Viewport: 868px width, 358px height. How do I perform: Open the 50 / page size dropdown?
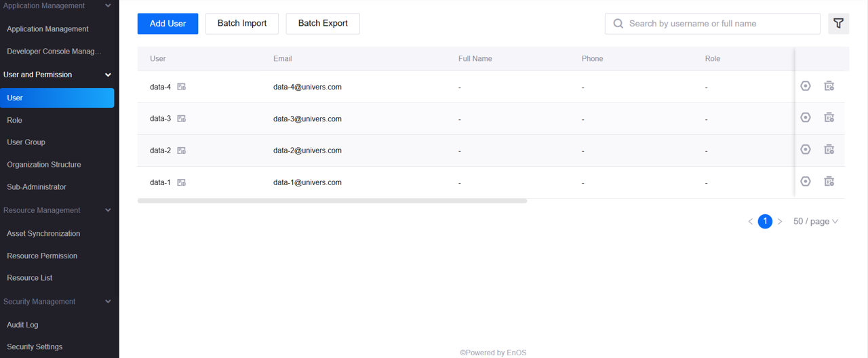coord(816,222)
